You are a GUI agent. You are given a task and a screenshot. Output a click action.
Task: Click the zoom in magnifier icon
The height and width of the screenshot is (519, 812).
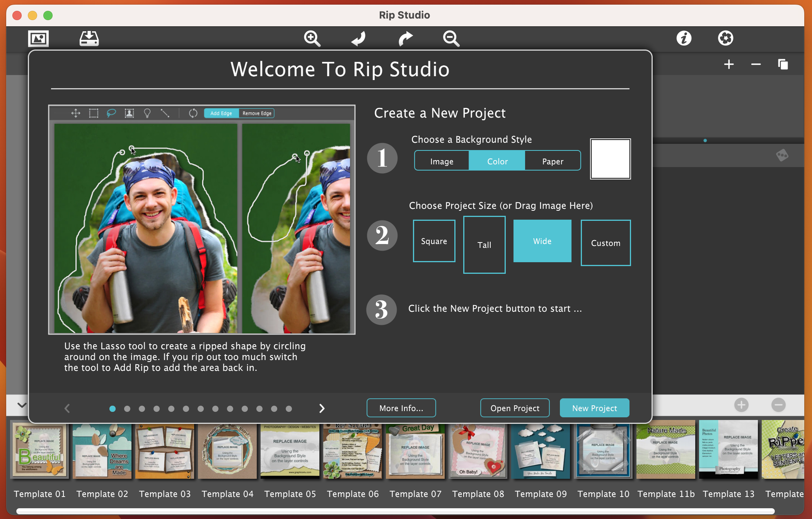tap(312, 38)
